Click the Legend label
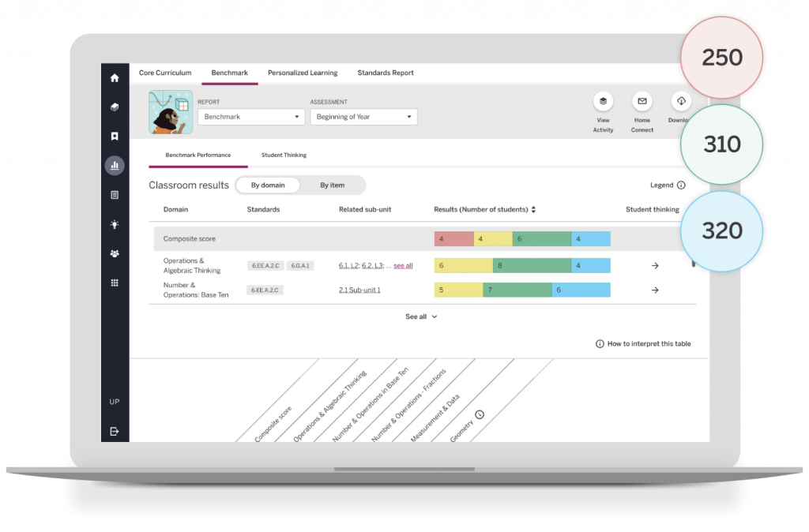This screenshot has width=809, height=532. point(661,185)
